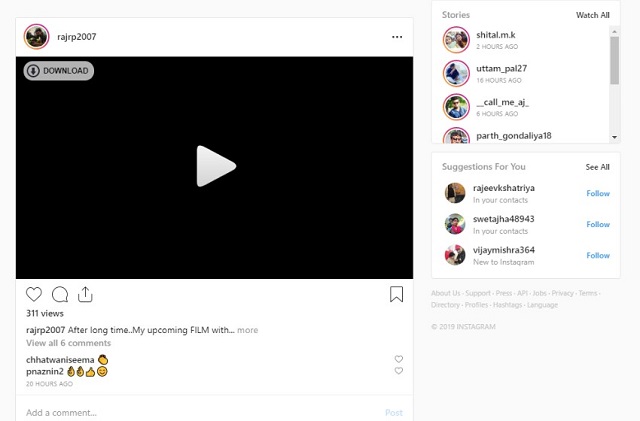Open See All suggestions
Viewport: 640px width, 421px height.
click(x=598, y=167)
